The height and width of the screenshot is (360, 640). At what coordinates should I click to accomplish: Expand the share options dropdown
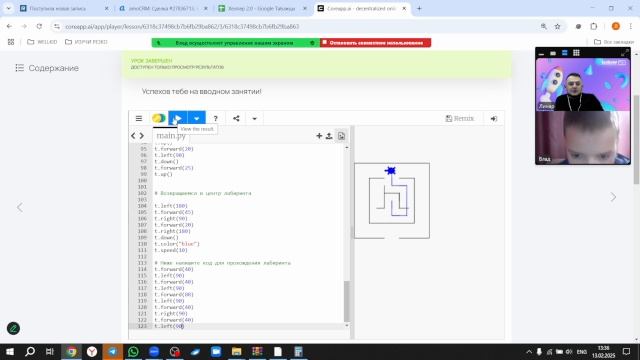(254, 119)
